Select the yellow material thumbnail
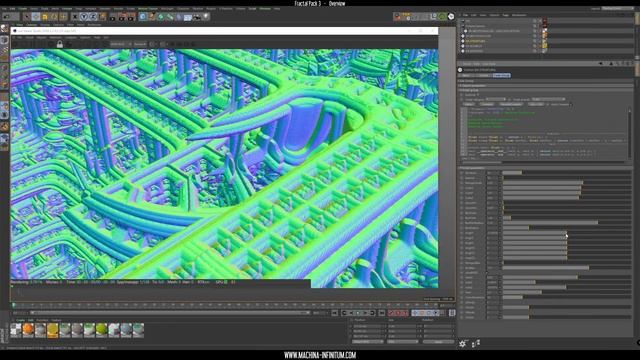Screen dimensions: 640x360 pyautogui.click(x=53, y=330)
